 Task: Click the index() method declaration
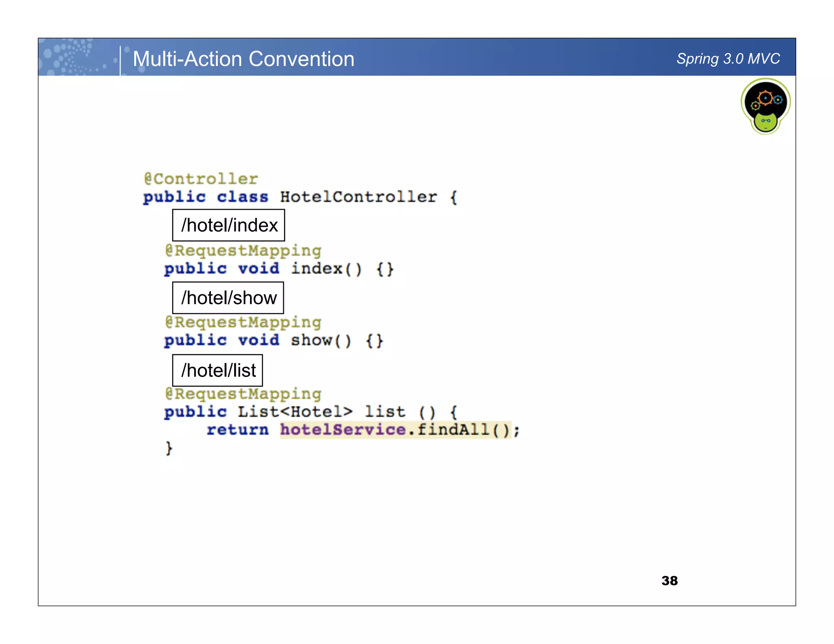(x=326, y=269)
